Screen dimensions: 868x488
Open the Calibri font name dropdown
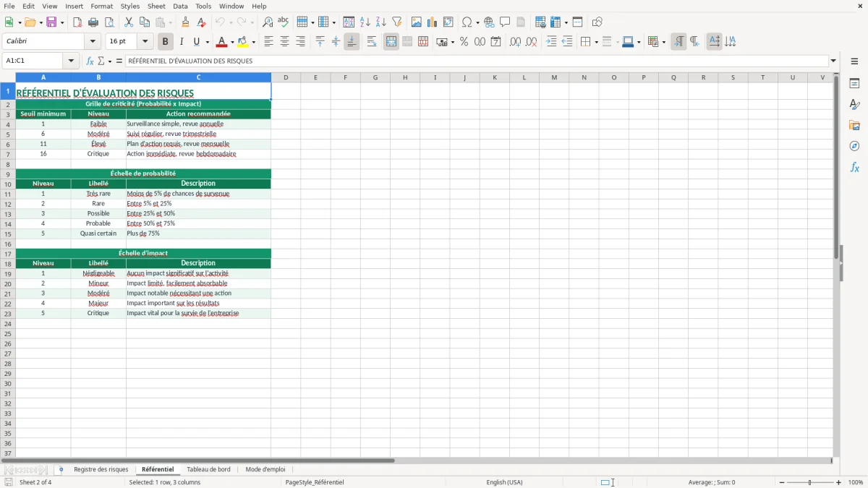pos(93,42)
